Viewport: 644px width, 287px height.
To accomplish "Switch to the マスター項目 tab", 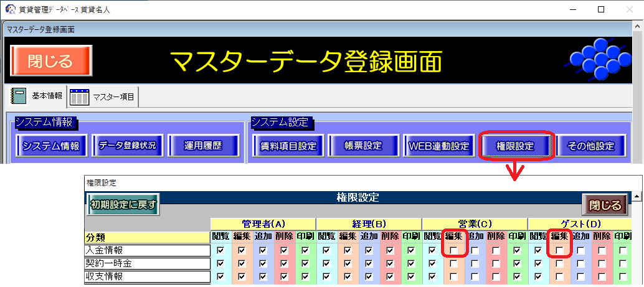I will (x=114, y=97).
